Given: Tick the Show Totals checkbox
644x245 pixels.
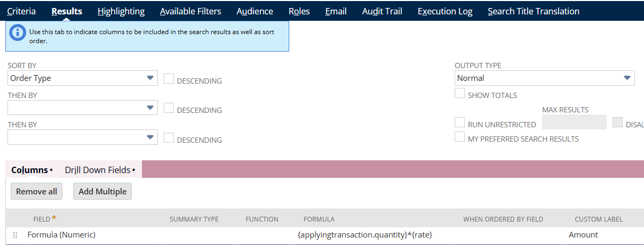Looking at the screenshot, I should 459,93.
